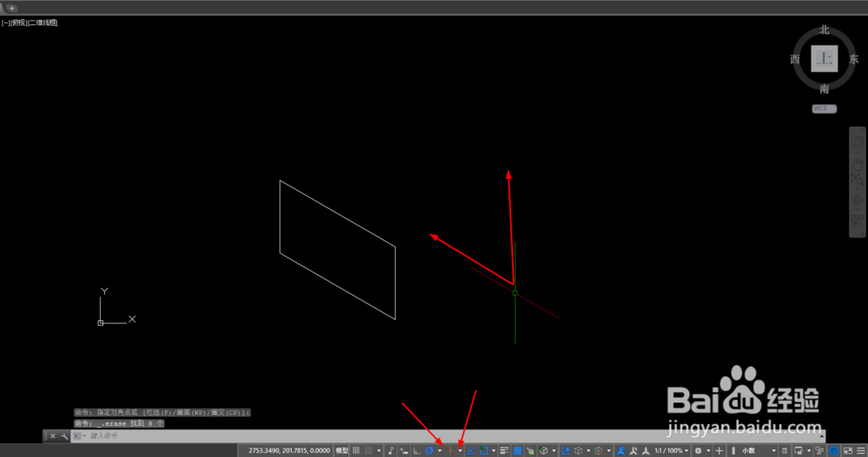Image resolution: width=868 pixels, height=457 pixels.
Task: Click clean screen icon
Action: pyautogui.click(x=848, y=450)
